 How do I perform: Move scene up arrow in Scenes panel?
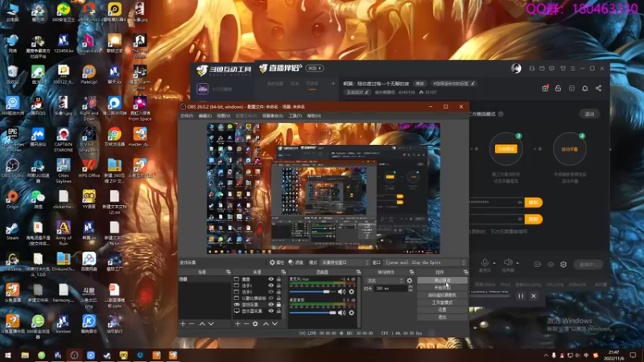pos(202,324)
